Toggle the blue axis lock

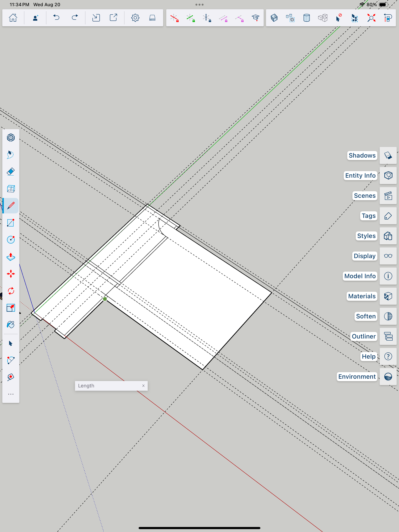point(207,18)
